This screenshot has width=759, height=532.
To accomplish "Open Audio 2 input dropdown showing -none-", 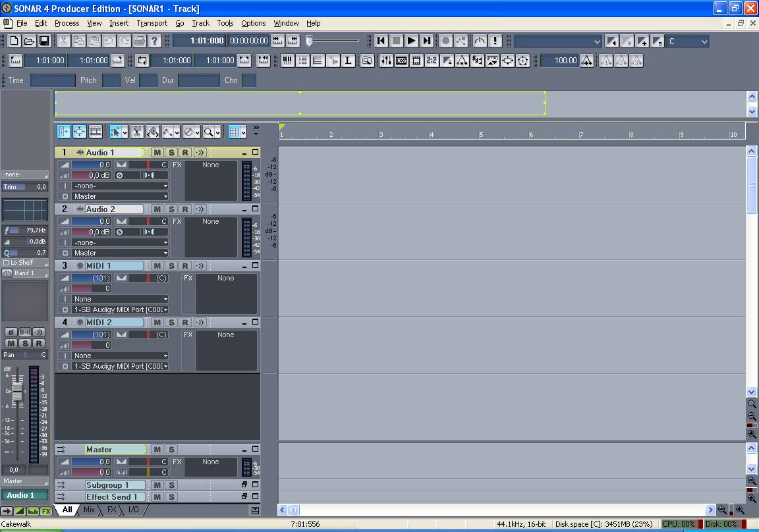I will (120, 242).
